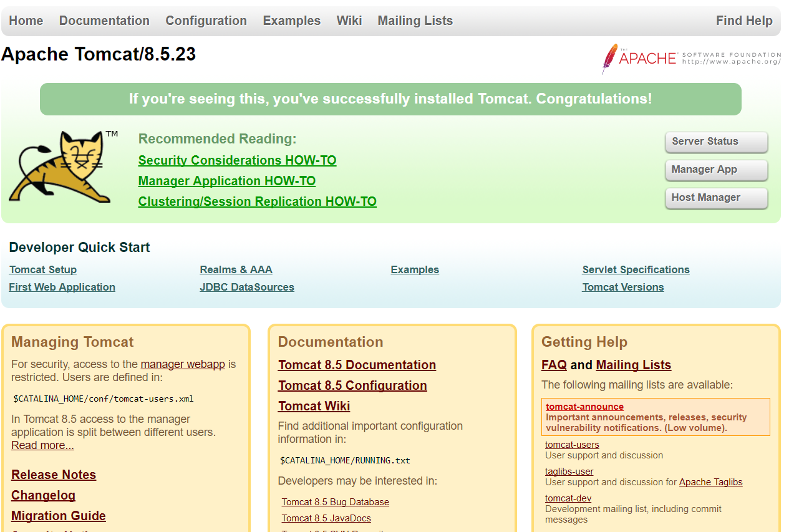Open Tomcat 8.5 Configuration link
Screen dimensions: 789x532
pos(352,385)
